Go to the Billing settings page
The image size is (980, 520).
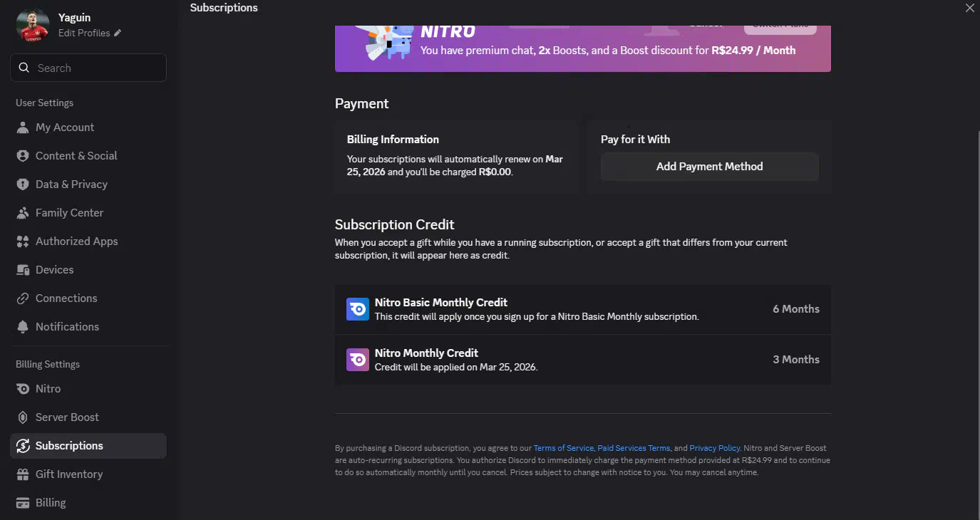click(x=51, y=503)
